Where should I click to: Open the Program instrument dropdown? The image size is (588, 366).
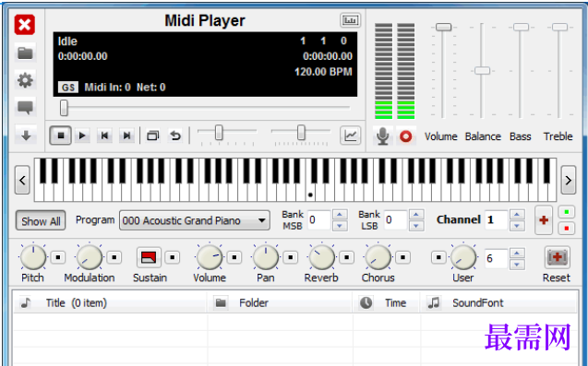(x=195, y=220)
